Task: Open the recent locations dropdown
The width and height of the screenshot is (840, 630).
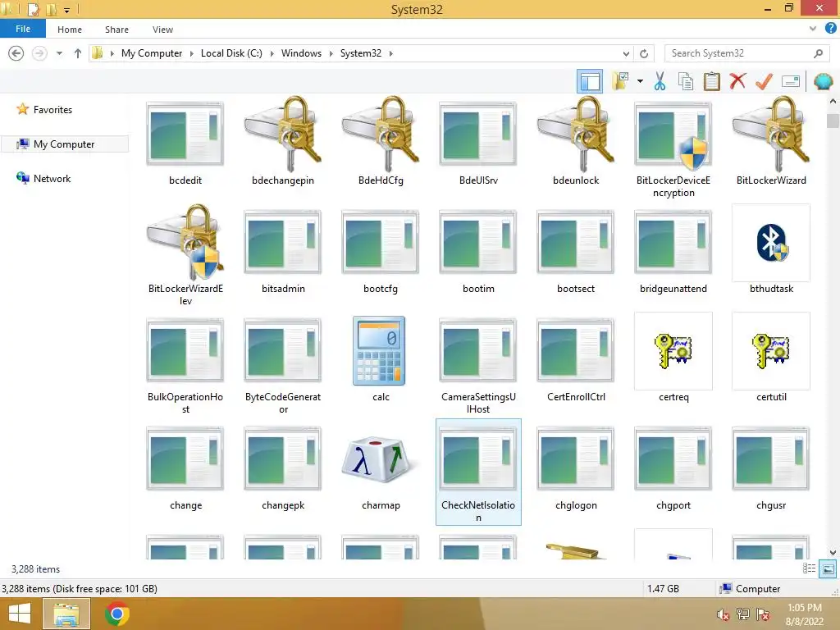Action: pyautogui.click(x=59, y=53)
